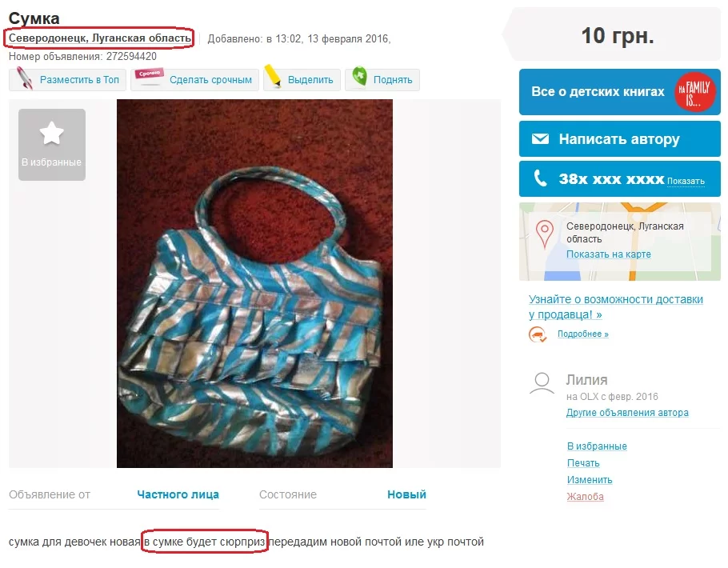
Task: Click the orange delivery truck icon
Action: point(538,334)
